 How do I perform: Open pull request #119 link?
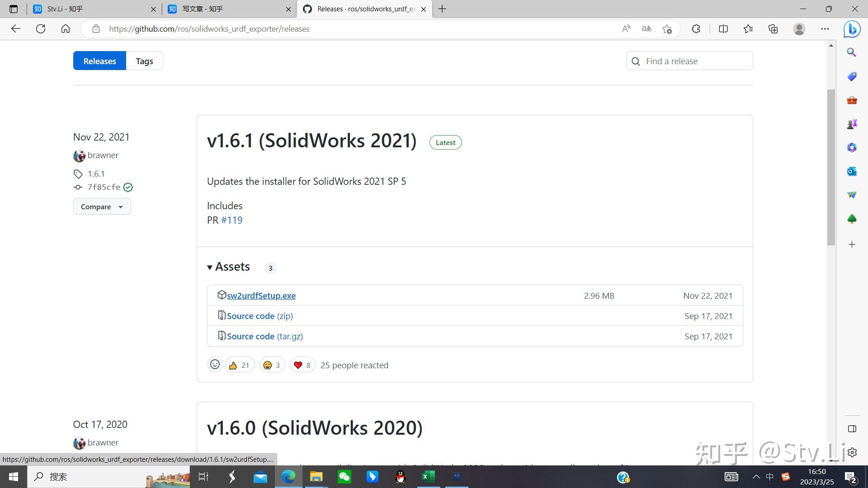pyautogui.click(x=231, y=220)
